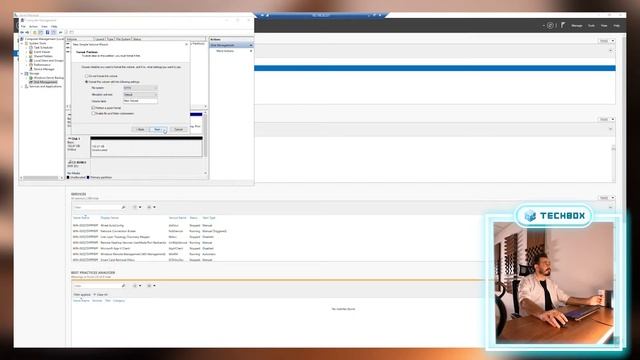
Task: Collapse the Disk Management header in Actions pane
Action: 251,45
